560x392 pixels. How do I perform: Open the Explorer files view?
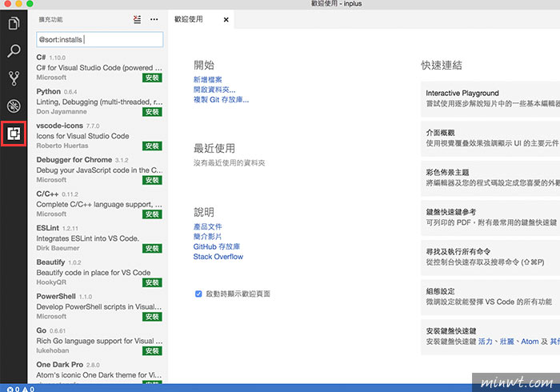click(x=14, y=23)
